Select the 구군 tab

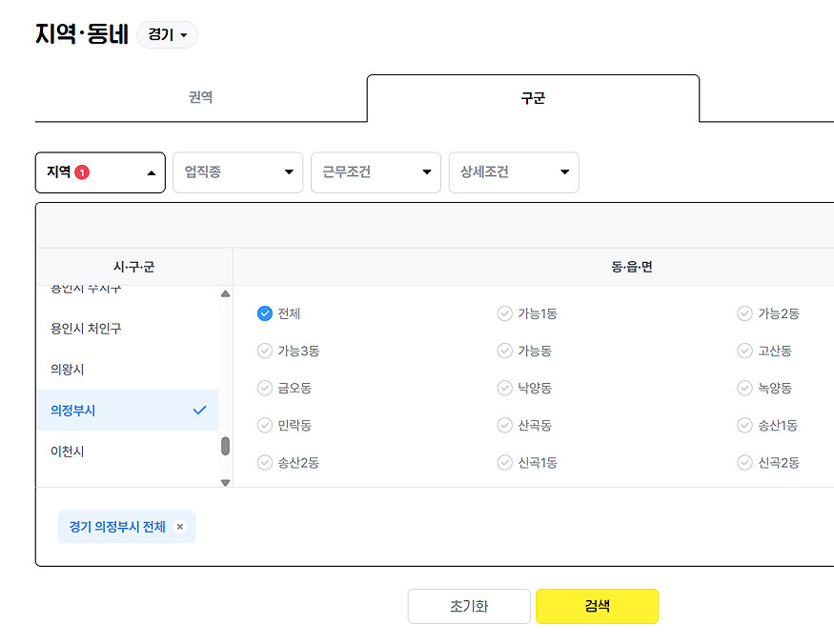pos(533,98)
